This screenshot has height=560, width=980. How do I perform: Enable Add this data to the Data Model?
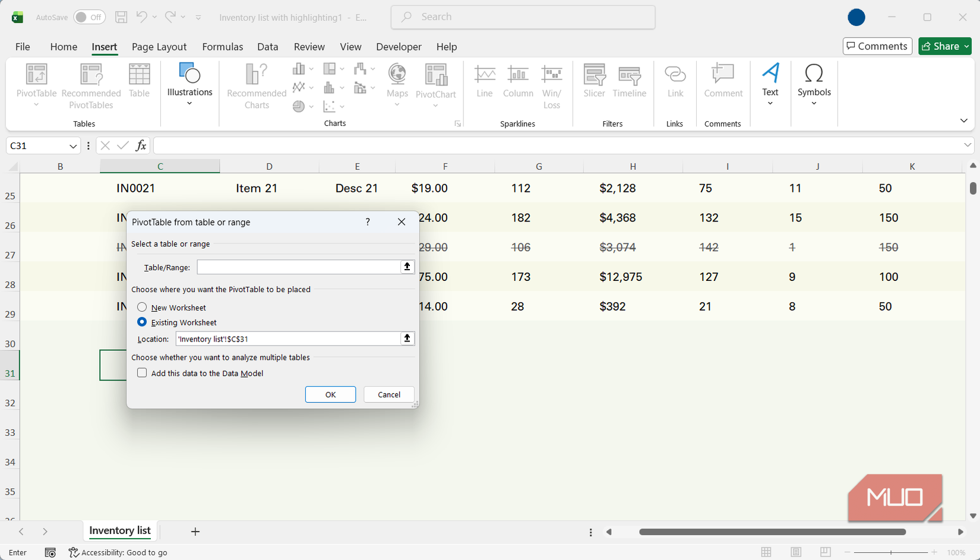[142, 373]
